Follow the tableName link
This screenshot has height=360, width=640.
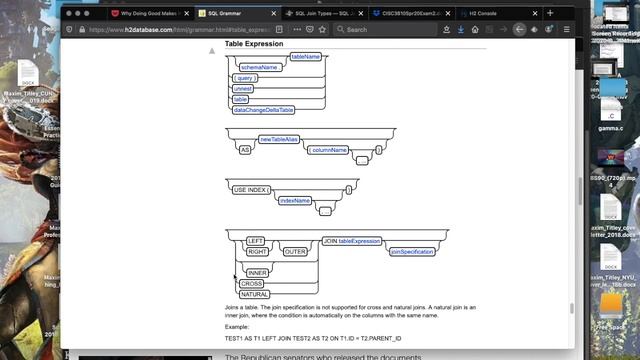point(306,57)
